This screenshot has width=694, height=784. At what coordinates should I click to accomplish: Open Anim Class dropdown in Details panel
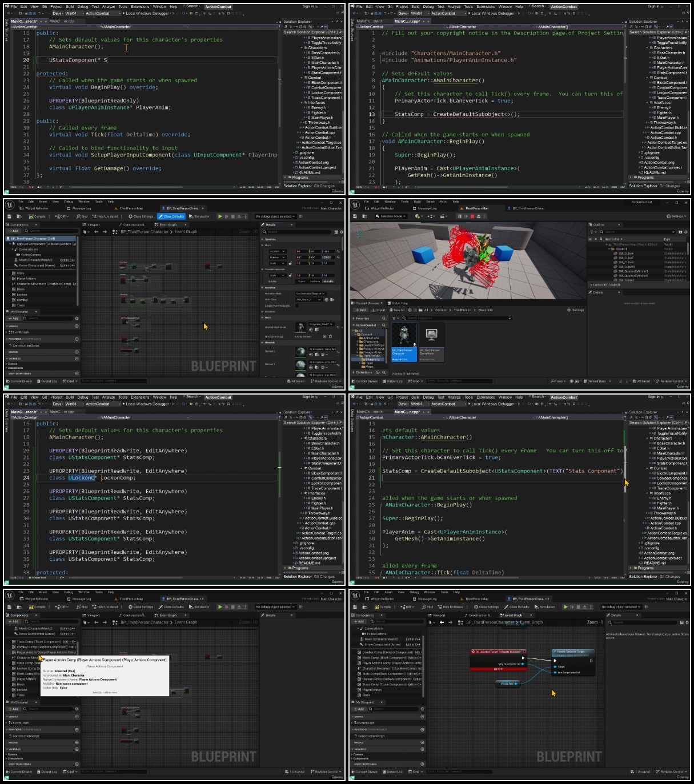(309, 300)
